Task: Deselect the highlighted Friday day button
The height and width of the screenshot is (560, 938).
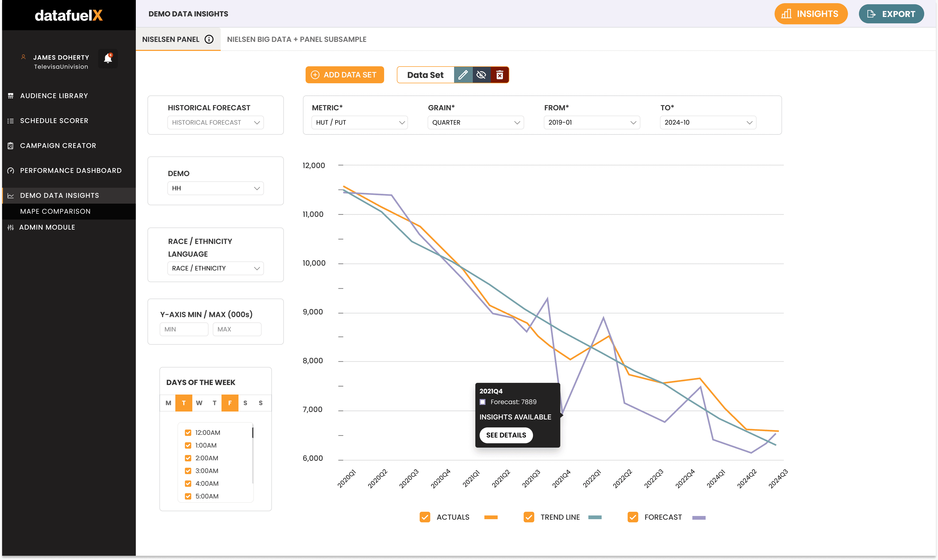Action: 230,403
